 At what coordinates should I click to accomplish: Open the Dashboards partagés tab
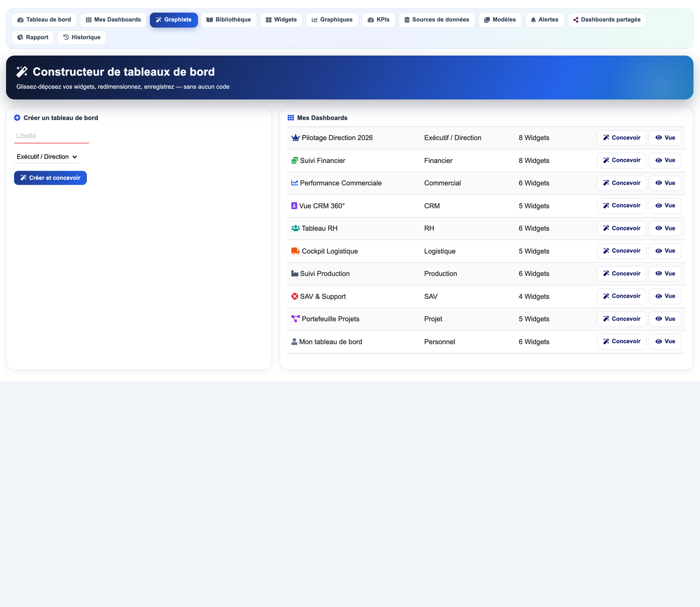(x=607, y=20)
